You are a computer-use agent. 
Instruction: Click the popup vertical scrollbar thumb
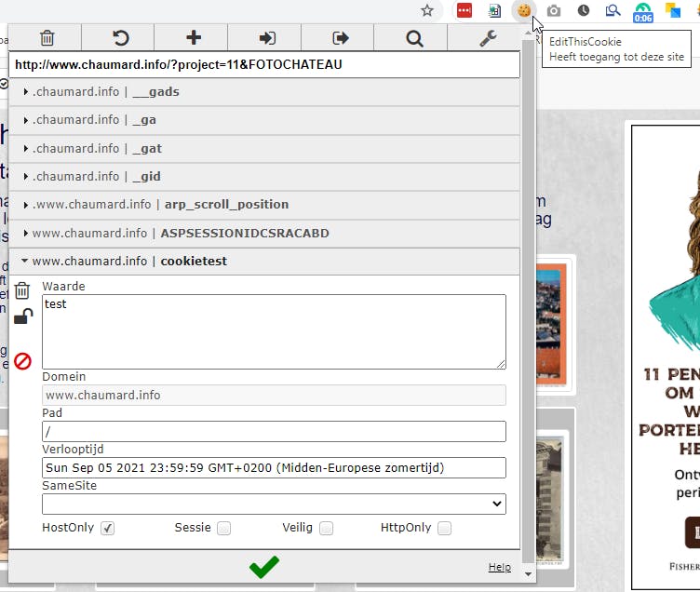pos(528,301)
